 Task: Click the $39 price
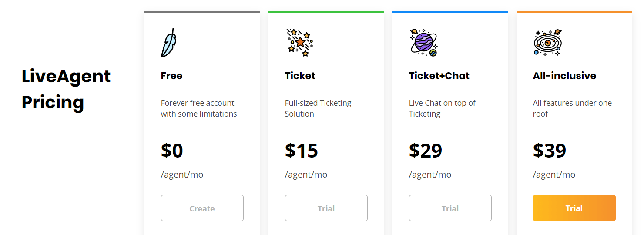[550, 151]
